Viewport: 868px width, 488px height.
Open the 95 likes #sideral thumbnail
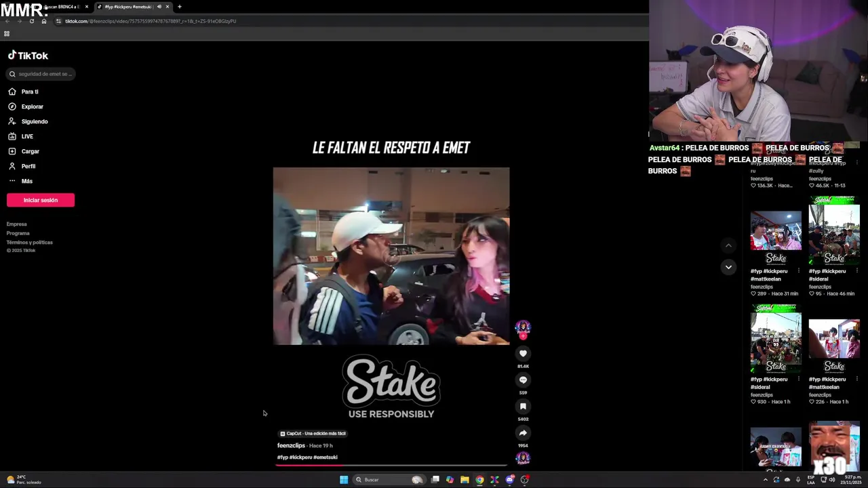[x=834, y=230]
